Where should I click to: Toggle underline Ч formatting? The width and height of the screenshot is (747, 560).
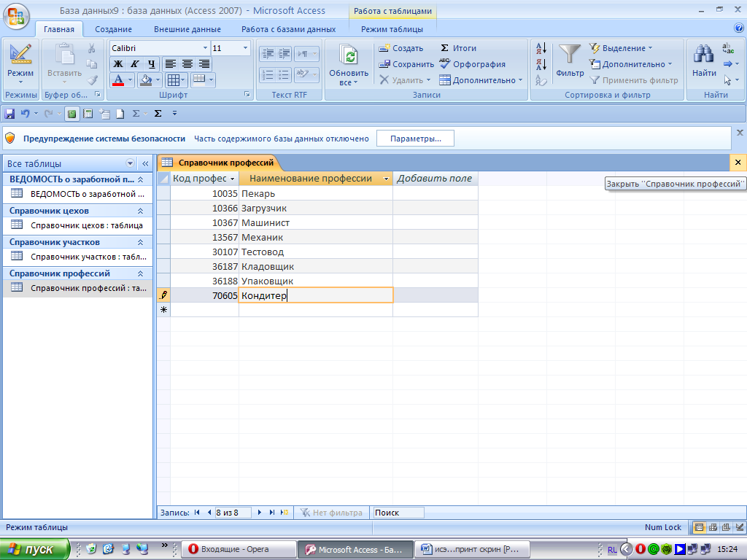pos(151,64)
